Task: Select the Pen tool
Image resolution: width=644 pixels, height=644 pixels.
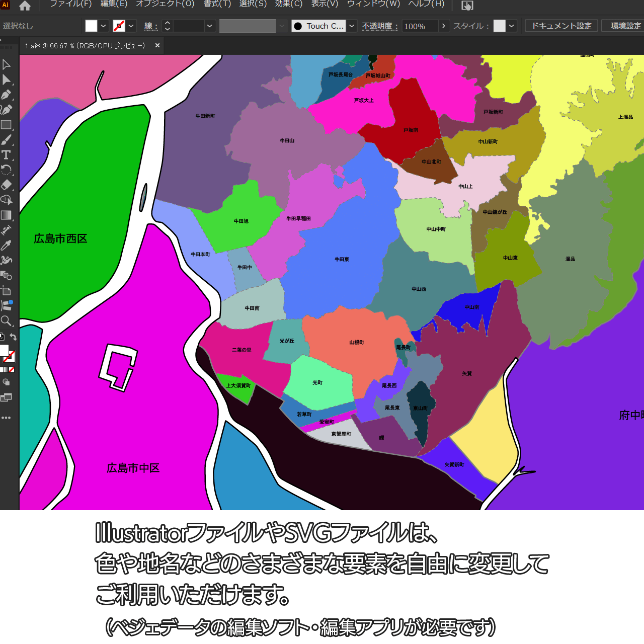Action: click(7, 95)
